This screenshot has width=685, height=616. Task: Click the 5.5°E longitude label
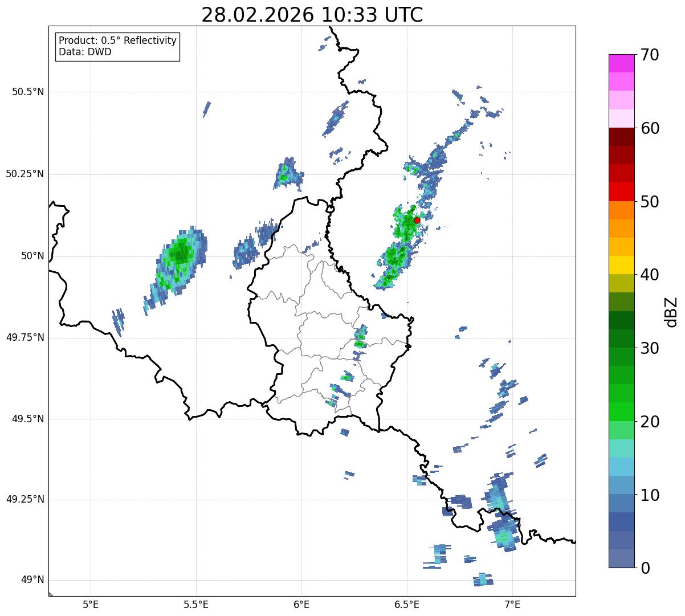196,604
